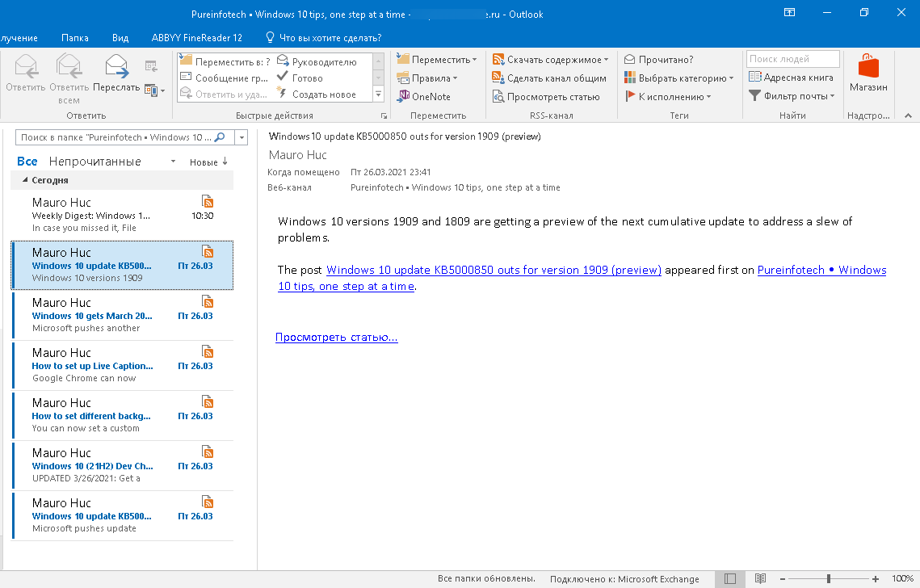Open the message previewed 'Microsoft pushes update'

122,516
